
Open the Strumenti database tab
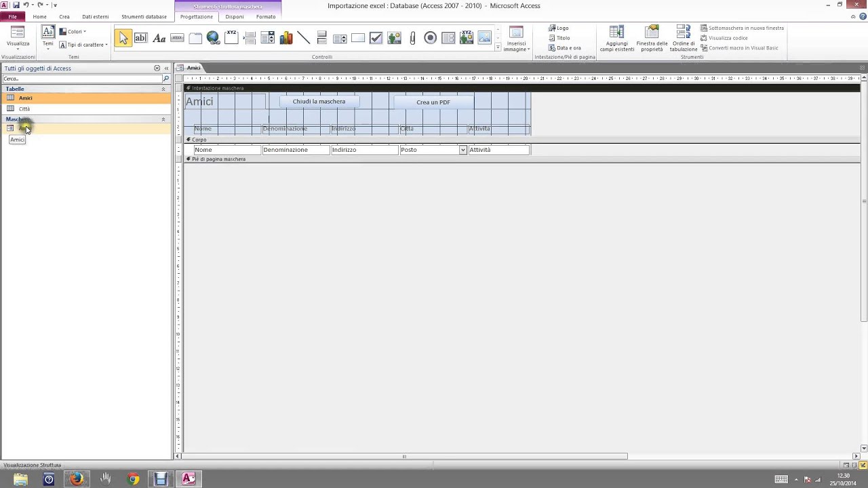click(144, 16)
